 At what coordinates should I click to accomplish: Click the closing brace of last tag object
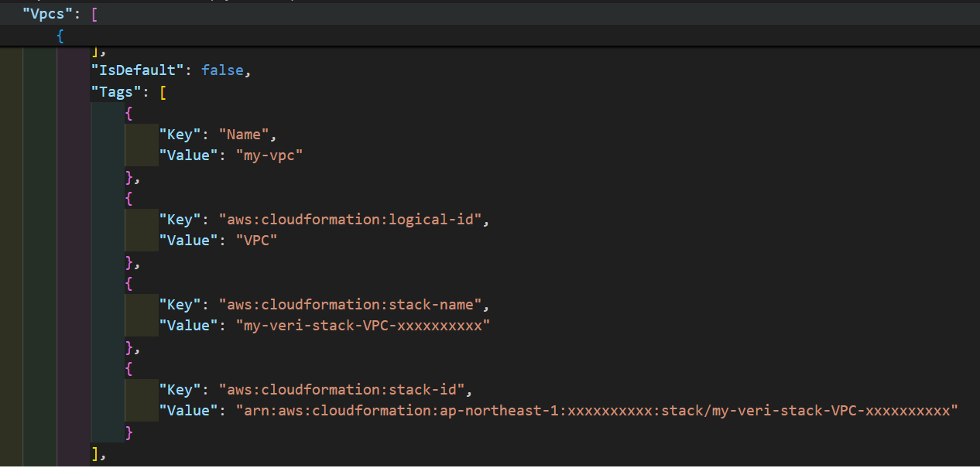128,432
